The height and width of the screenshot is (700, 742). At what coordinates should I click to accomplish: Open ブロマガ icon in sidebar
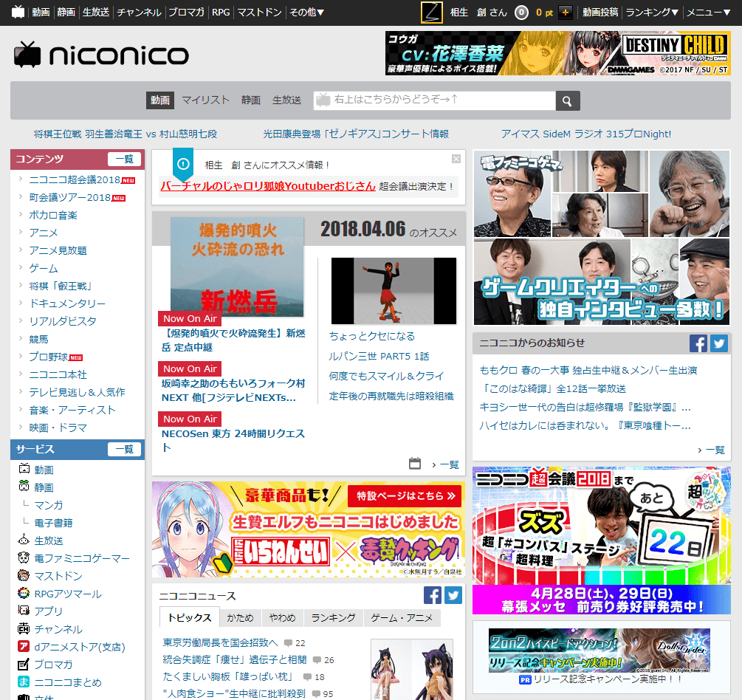point(24,664)
